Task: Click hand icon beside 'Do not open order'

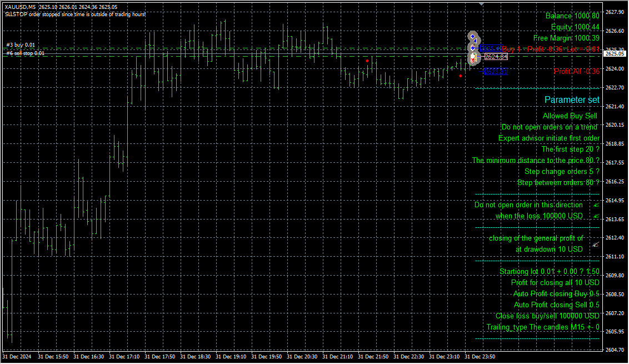Action: click(596, 205)
